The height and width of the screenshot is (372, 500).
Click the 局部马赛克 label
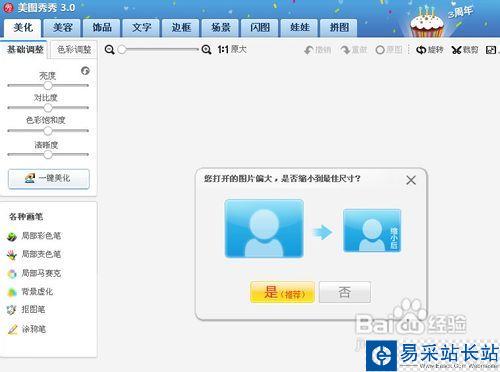pyautogui.click(x=41, y=273)
